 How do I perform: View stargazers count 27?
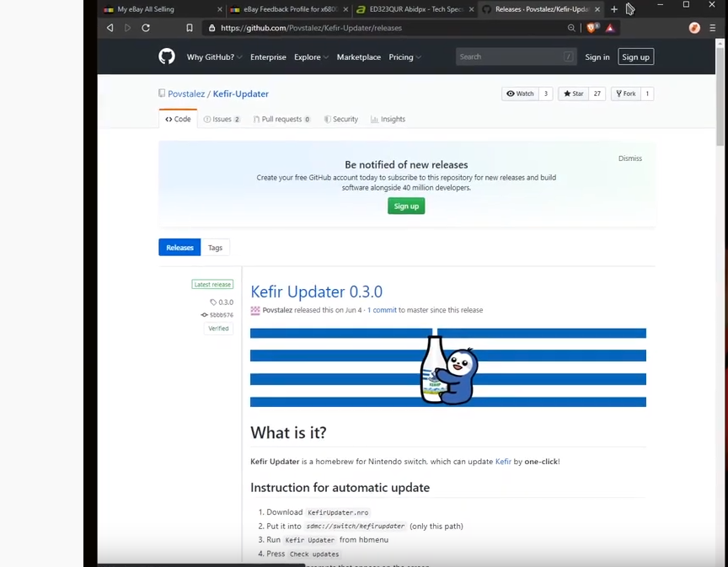click(597, 94)
